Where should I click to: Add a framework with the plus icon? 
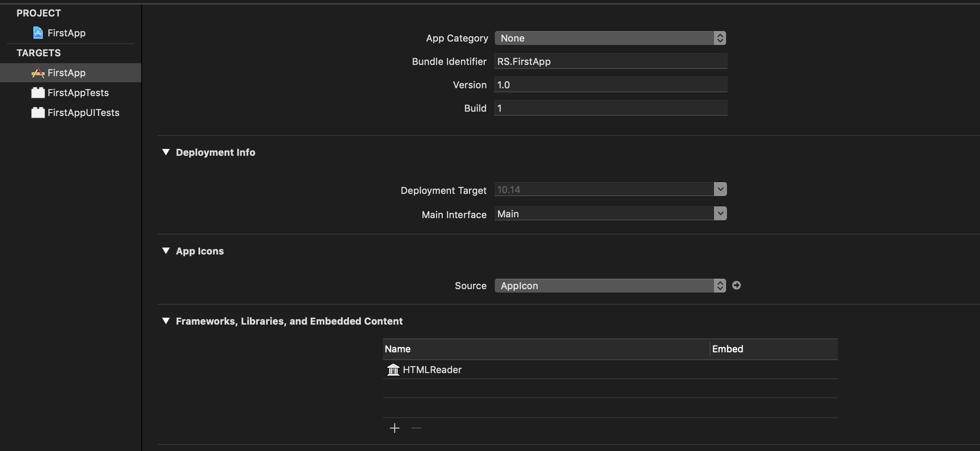394,428
